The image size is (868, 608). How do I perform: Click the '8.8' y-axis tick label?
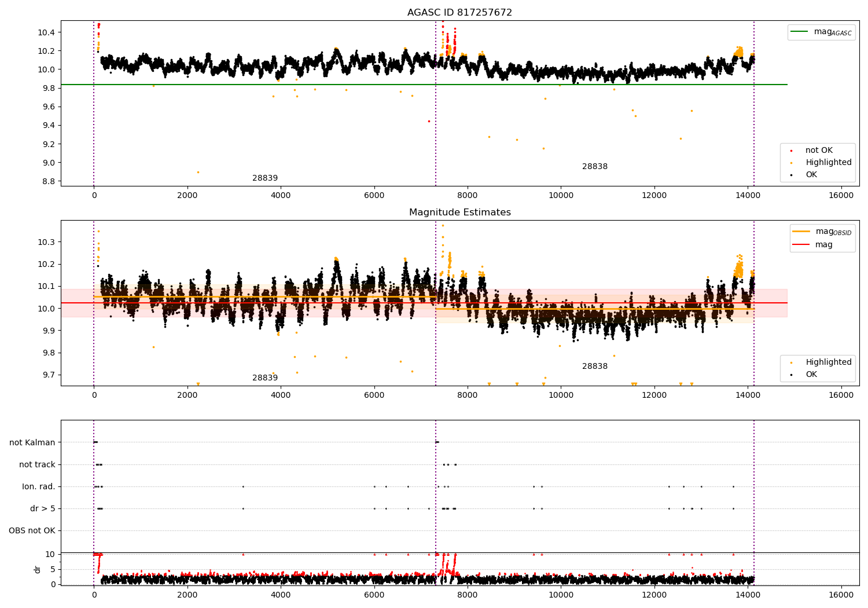pyautogui.click(x=49, y=181)
